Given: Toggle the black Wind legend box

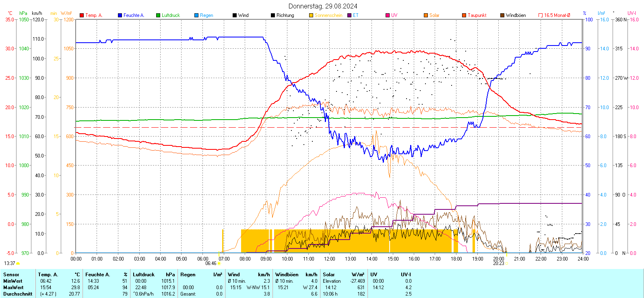Looking at the screenshot, I should 235,15.
